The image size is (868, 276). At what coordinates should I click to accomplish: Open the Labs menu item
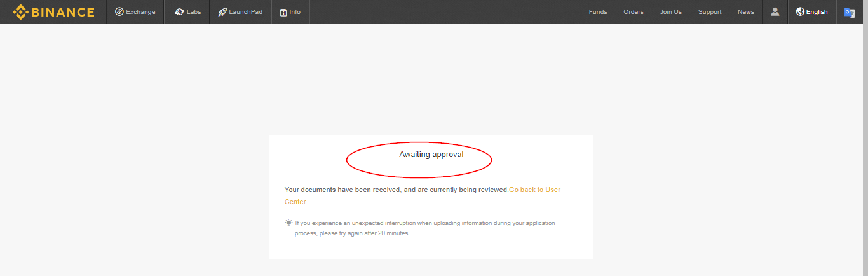click(187, 12)
